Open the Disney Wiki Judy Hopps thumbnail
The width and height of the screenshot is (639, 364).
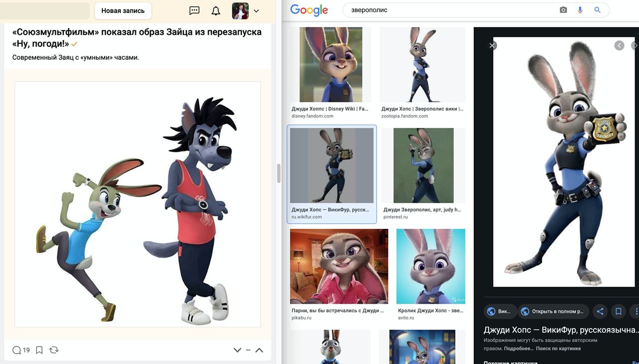coord(330,65)
